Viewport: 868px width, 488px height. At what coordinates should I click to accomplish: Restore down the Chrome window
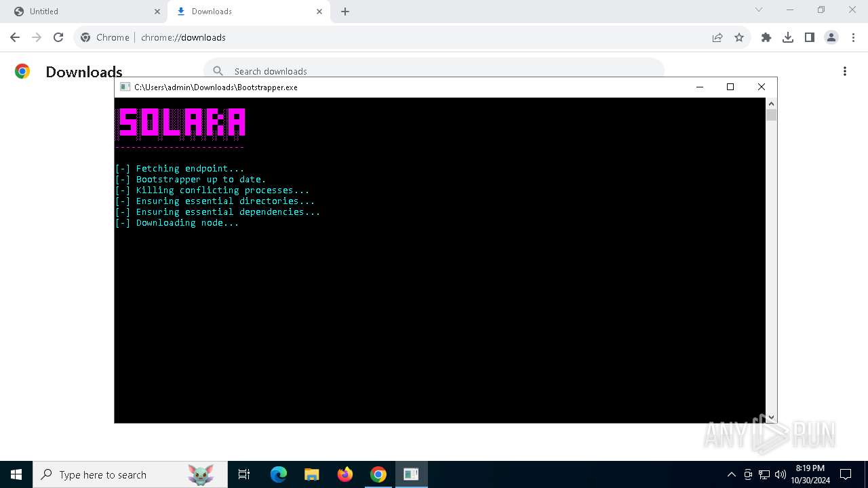821,9
